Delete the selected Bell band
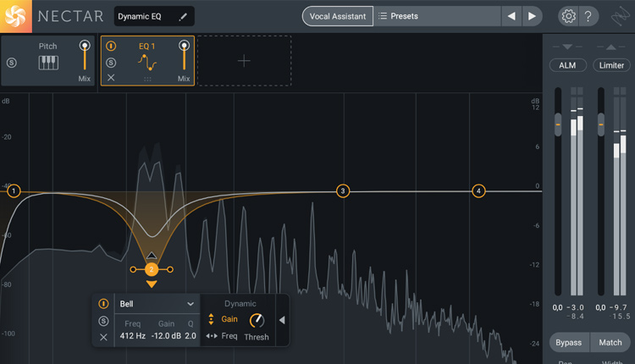The width and height of the screenshot is (635, 364). 103,337
